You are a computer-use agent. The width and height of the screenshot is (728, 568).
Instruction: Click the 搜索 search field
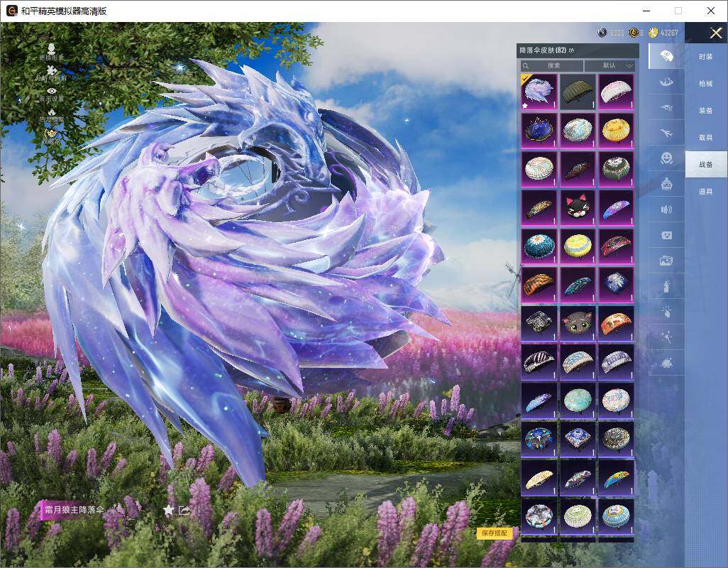click(553, 65)
